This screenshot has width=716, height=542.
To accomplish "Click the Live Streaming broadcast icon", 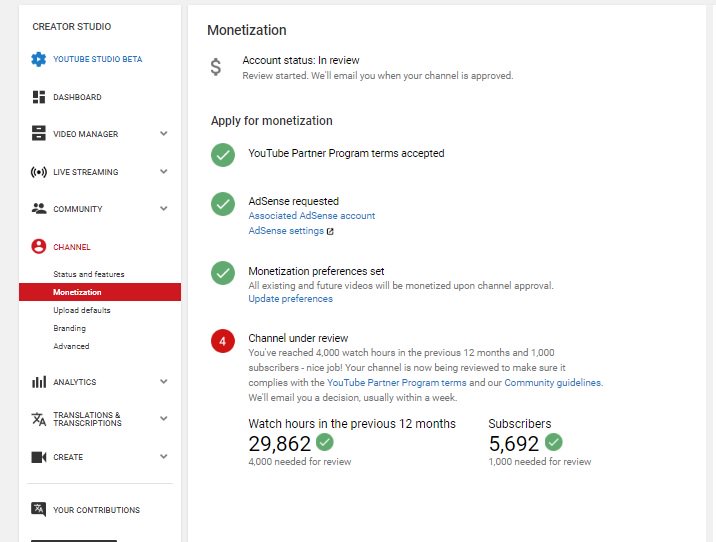I will coord(39,172).
